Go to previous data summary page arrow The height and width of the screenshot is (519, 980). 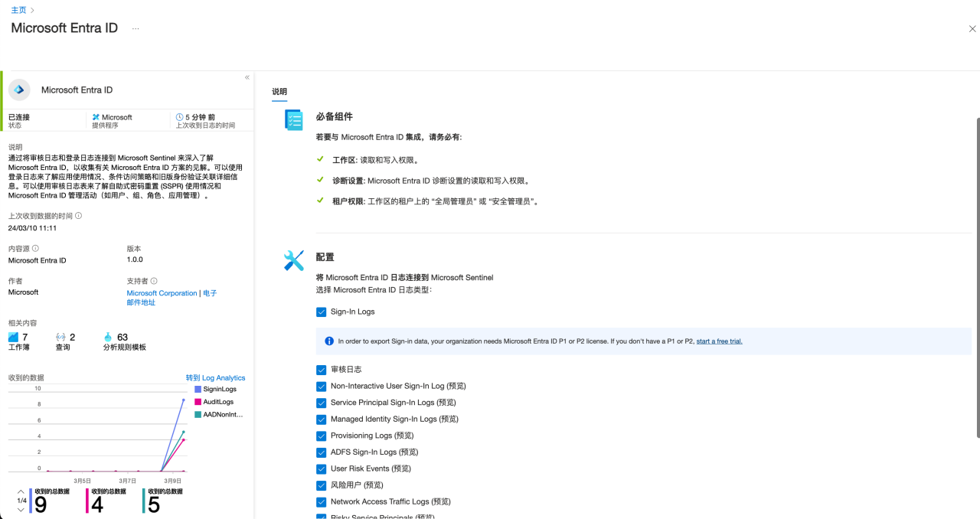coord(21,491)
